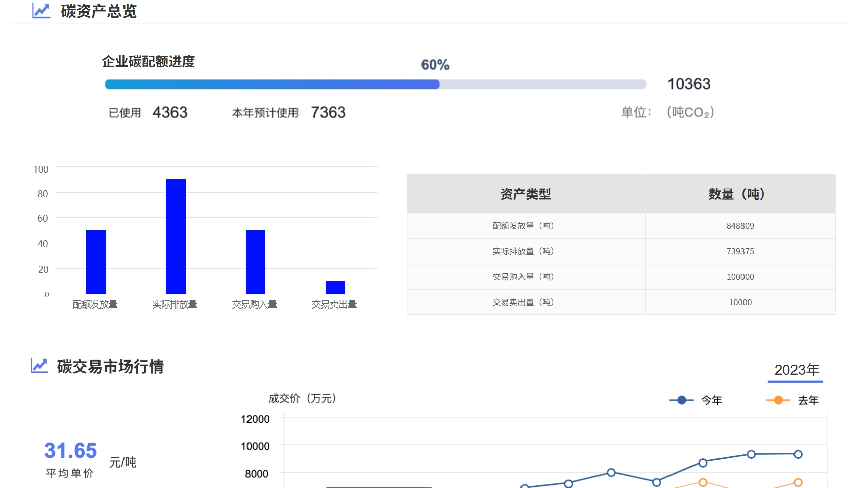This screenshot has width=868, height=488.
Task: Click the 60% progress label
Action: click(x=435, y=65)
